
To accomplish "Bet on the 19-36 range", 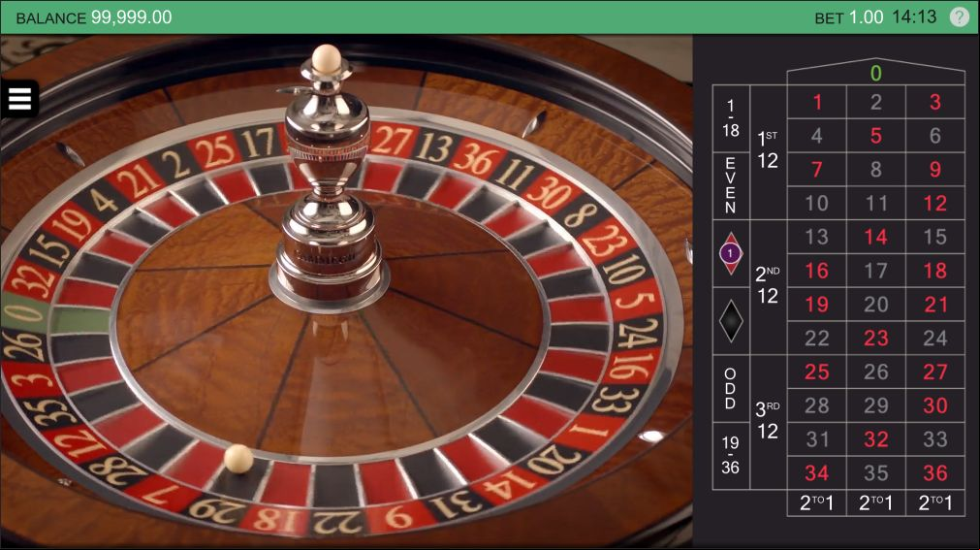I will point(731,456).
